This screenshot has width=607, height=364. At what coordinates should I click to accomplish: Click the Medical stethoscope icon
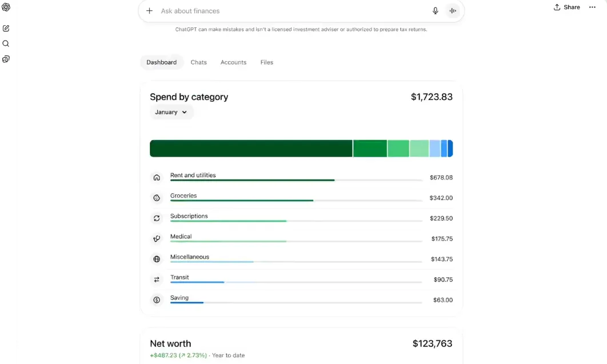click(157, 239)
